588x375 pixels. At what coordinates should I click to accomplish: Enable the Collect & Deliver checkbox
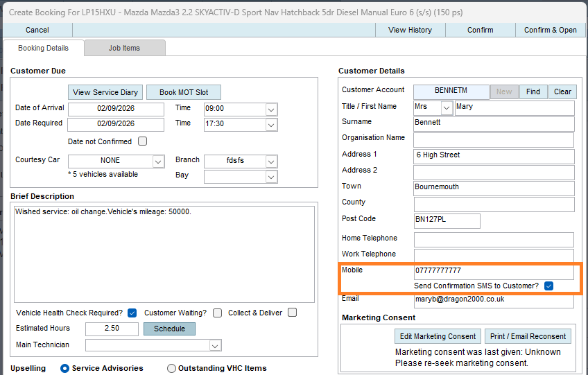pos(293,313)
